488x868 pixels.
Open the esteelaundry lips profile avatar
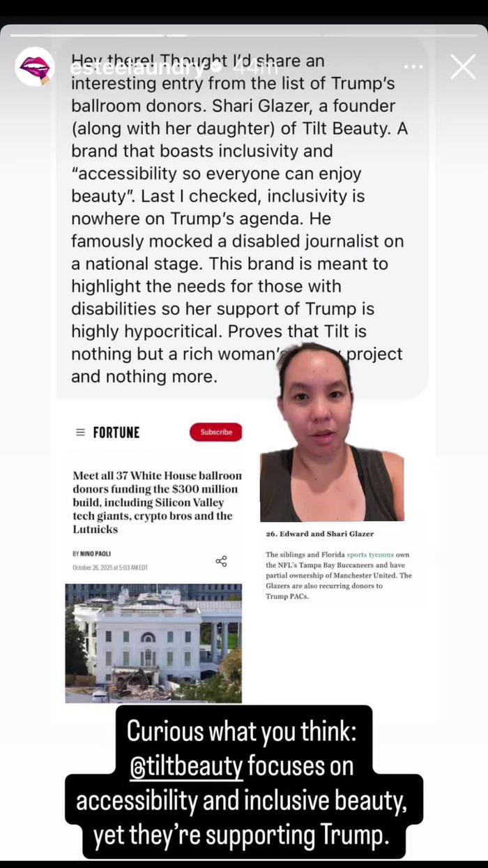35,67
